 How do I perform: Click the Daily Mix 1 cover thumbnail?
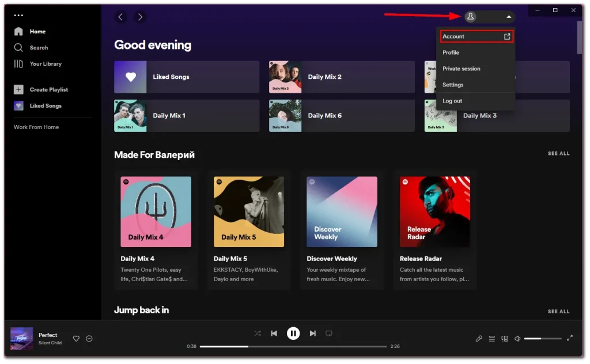130,116
